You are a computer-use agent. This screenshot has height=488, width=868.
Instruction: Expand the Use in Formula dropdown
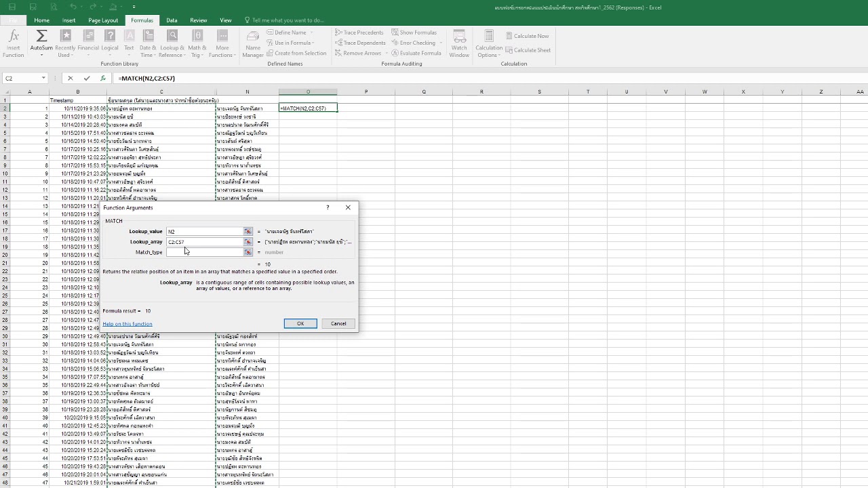(x=313, y=43)
